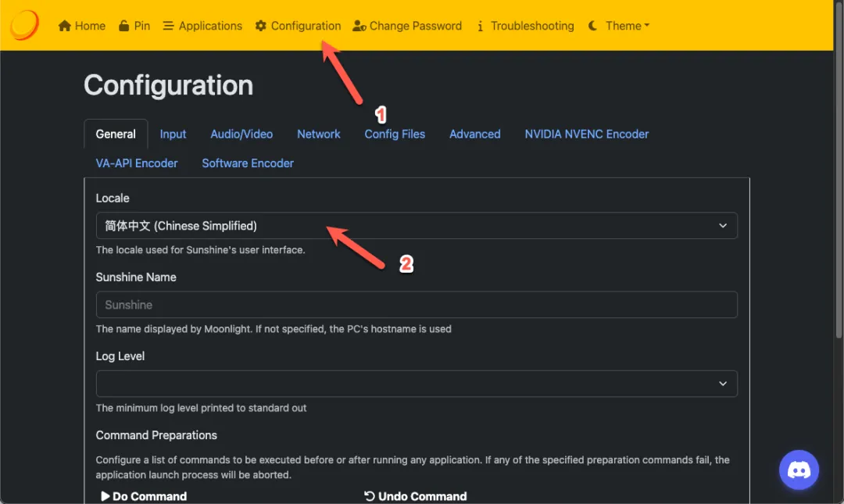Go to the Config Files tab
The image size is (844, 504).
tap(395, 134)
